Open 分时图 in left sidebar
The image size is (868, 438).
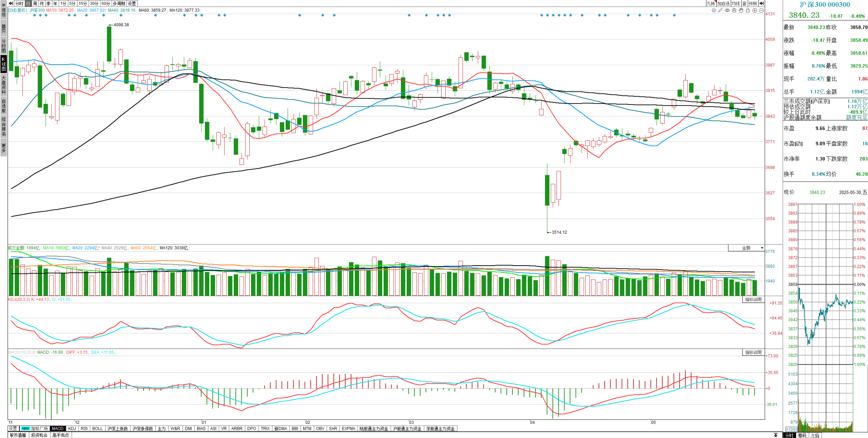(x=4, y=46)
